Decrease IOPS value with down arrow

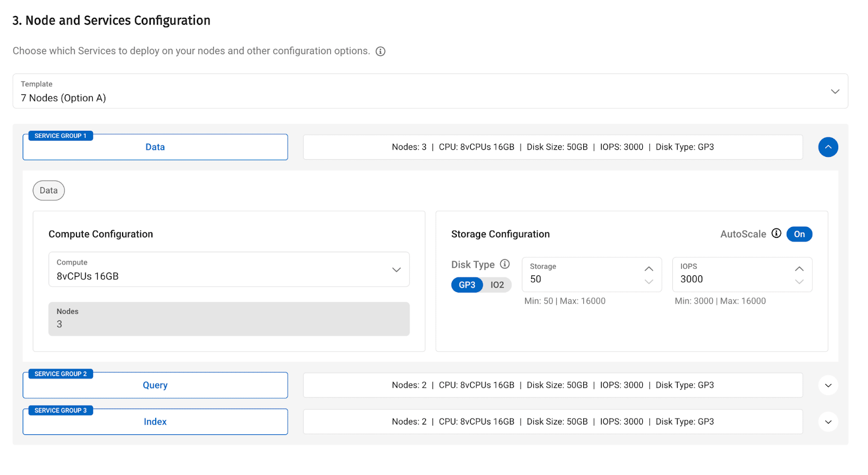coord(799,282)
